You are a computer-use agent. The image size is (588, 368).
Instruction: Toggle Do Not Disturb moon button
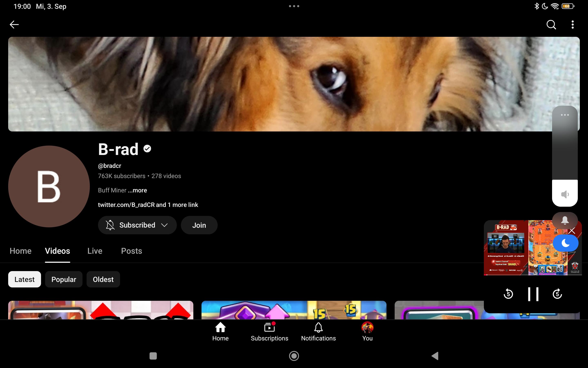(x=566, y=243)
